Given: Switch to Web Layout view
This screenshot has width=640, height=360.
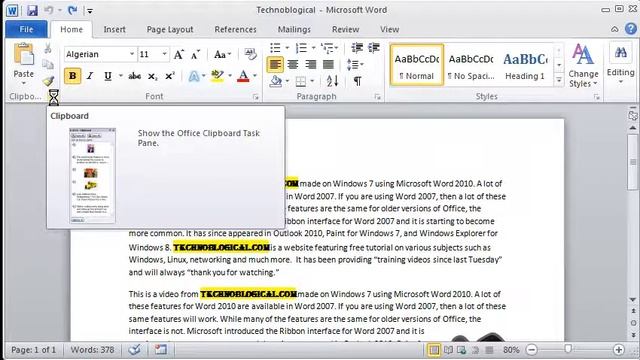Looking at the screenshot, I should [x=462, y=350].
